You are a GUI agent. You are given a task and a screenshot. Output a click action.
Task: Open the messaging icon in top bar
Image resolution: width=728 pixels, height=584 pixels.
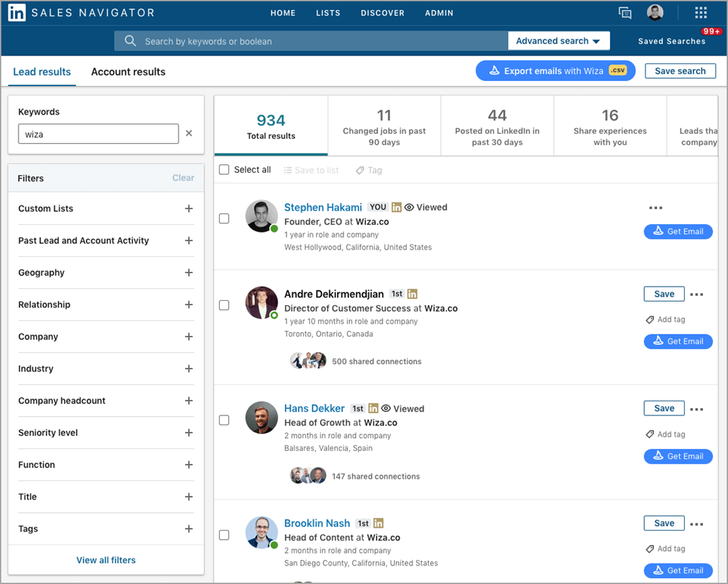[x=625, y=13]
